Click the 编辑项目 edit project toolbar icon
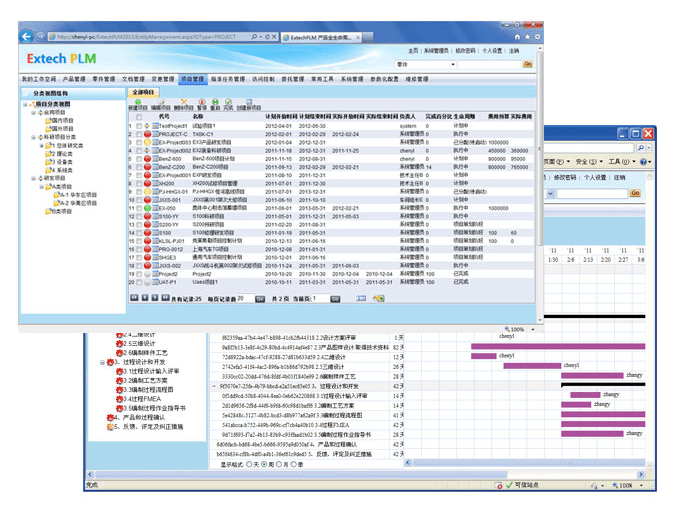This screenshot has width=699, height=510. pyautogui.click(x=161, y=102)
